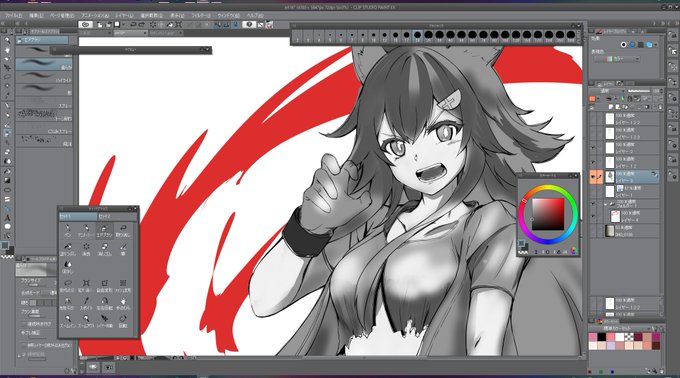The width and height of the screenshot is (680, 378).
Task: Select the Gradient tool in left toolbar
Action: click(7, 180)
